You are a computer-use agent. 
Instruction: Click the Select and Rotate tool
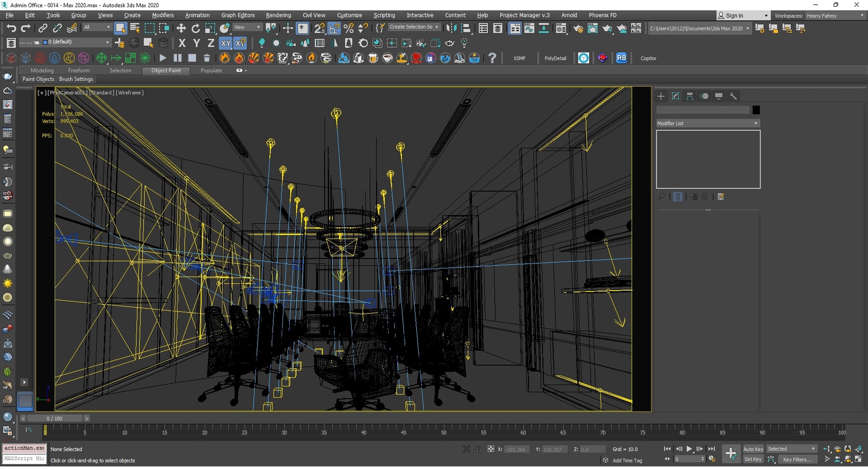click(x=195, y=28)
